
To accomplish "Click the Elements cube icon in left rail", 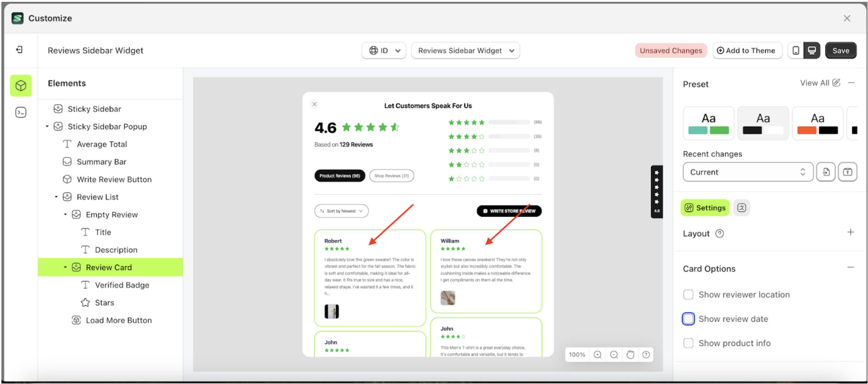I will pos(21,86).
